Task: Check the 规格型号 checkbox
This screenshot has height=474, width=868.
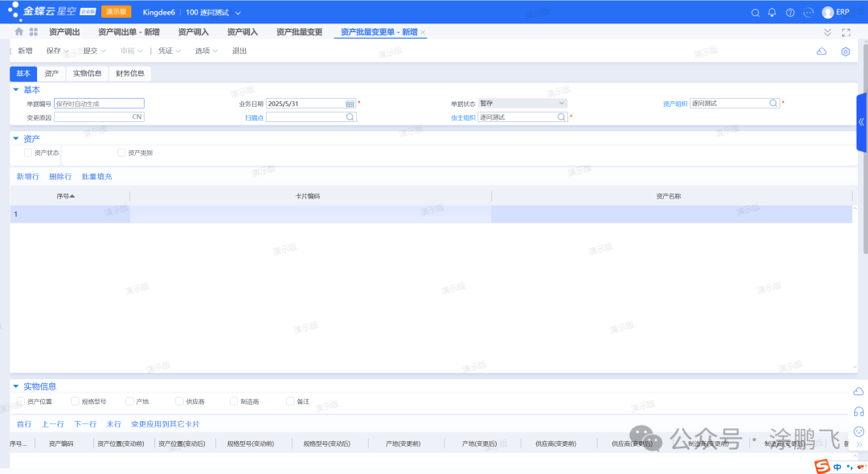Action: coord(75,401)
